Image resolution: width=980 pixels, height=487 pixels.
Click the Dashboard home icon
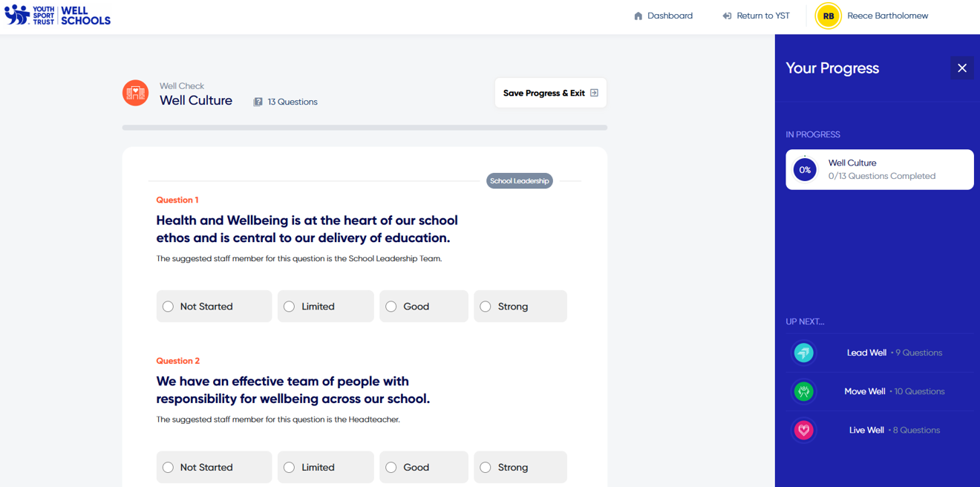(x=637, y=15)
